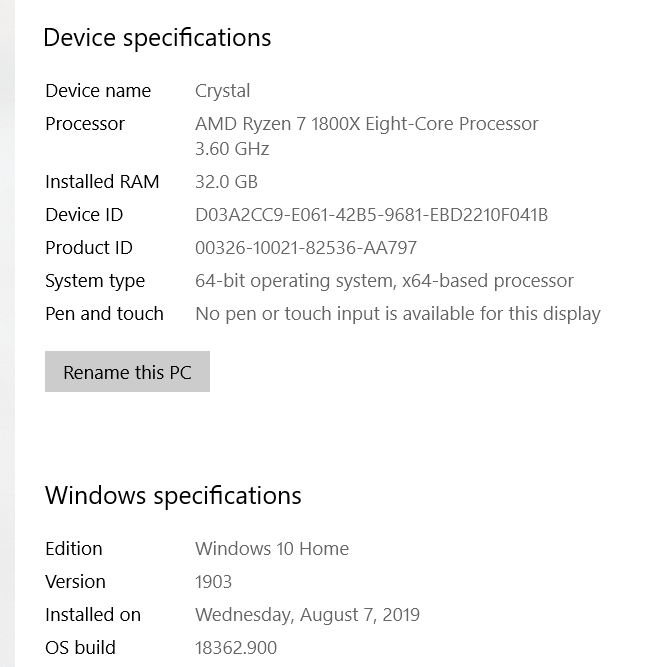Click the Product ID value 00326-10021-82536-AA797
Screen dimensions: 654x667
pos(305,248)
